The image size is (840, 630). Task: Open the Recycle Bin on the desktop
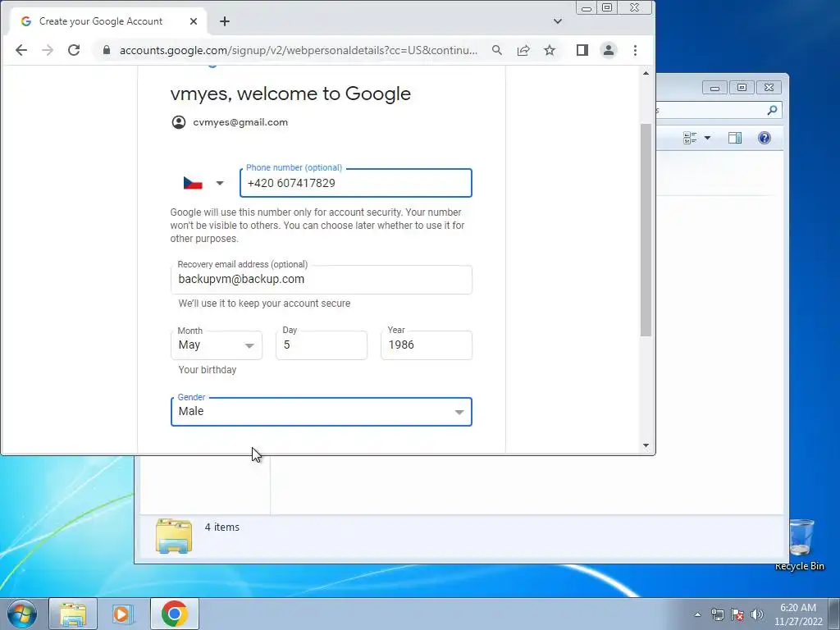pyautogui.click(x=801, y=545)
